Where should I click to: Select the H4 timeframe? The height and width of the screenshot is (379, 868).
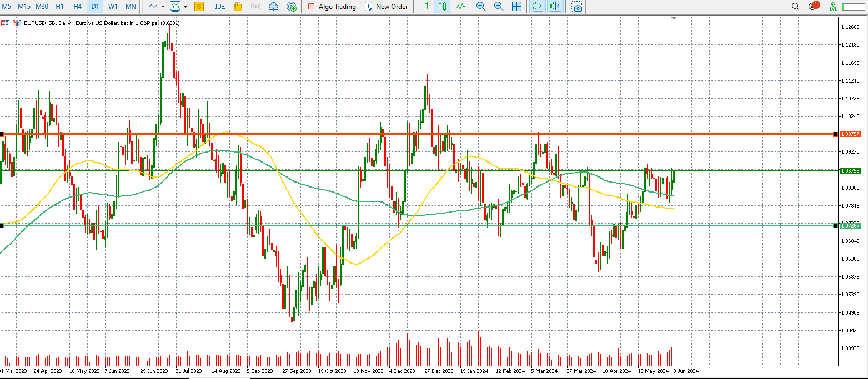click(x=78, y=7)
